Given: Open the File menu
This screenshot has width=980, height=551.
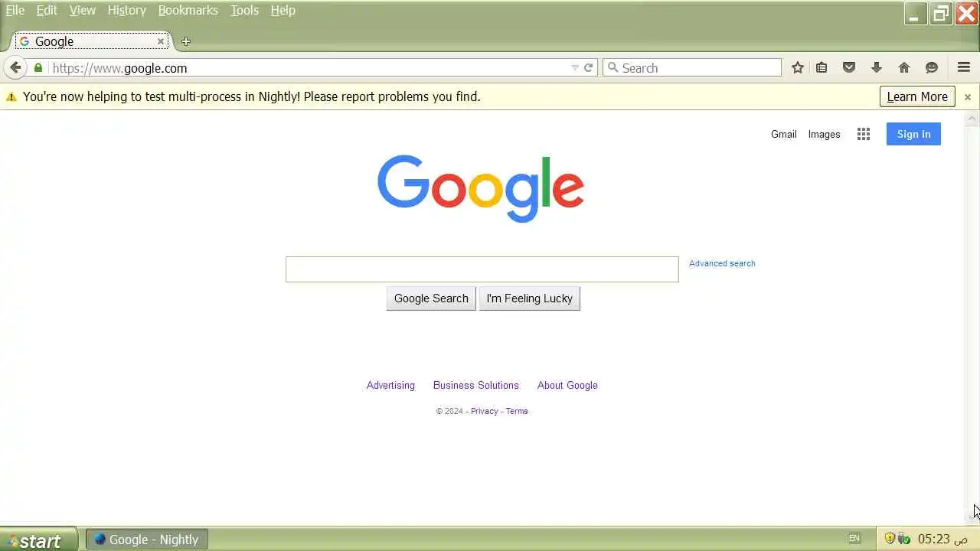Looking at the screenshot, I should pos(15,10).
